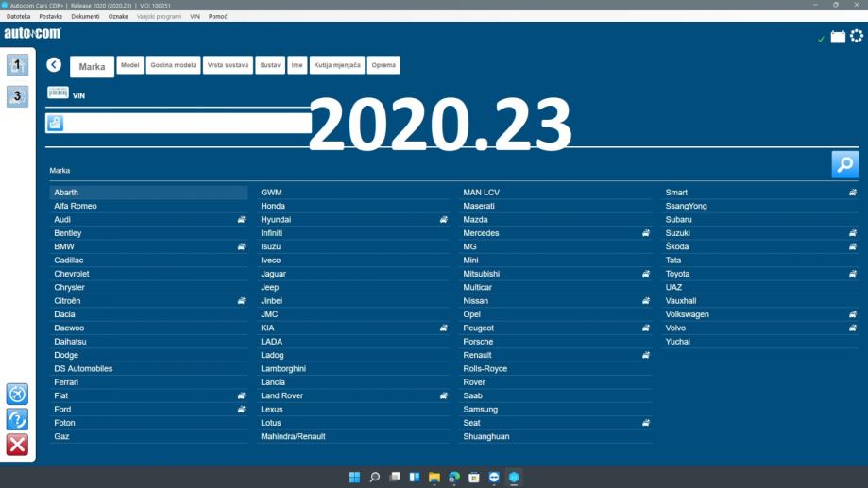Click the blue compass icon in sidebar
The image size is (868, 488).
point(17,394)
